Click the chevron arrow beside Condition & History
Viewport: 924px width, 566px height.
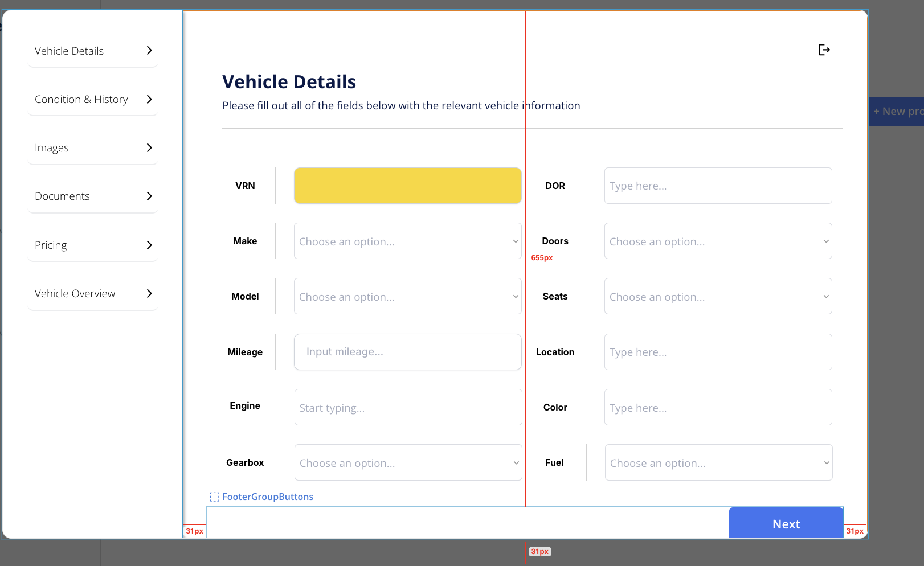point(149,99)
